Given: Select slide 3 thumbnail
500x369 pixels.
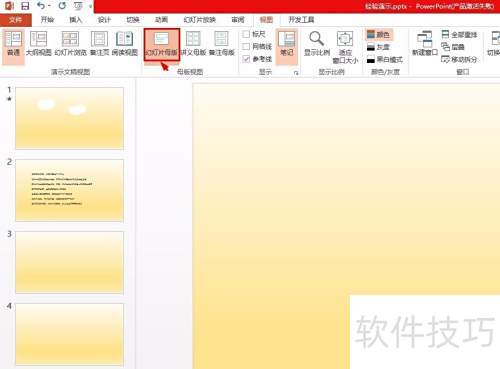Looking at the screenshot, I should point(69,262).
